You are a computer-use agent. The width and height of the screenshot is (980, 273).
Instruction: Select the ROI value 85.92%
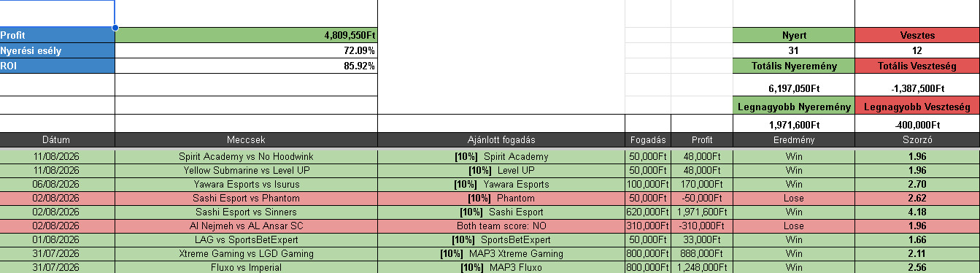(x=246, y=66)
